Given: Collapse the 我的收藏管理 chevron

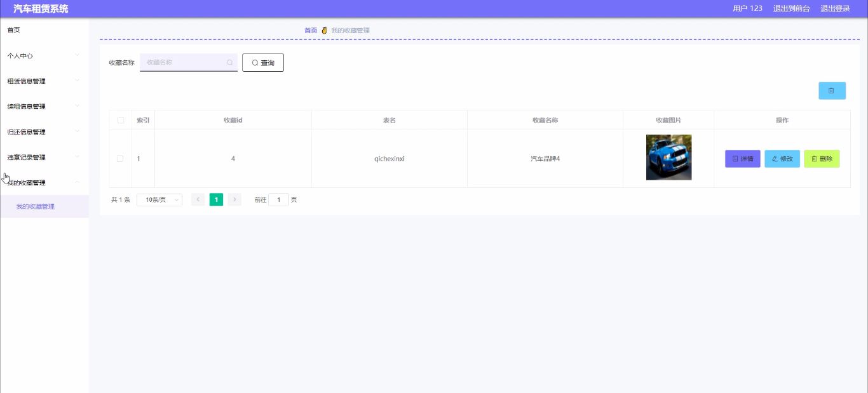Looking at the screenshot, I should tap(78, 182).
